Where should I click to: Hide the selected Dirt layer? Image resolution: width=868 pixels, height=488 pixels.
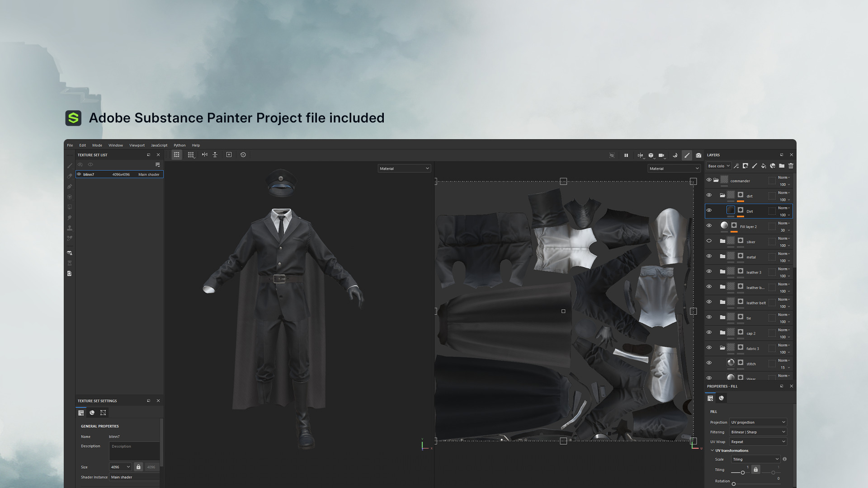[x=709, y=211]
